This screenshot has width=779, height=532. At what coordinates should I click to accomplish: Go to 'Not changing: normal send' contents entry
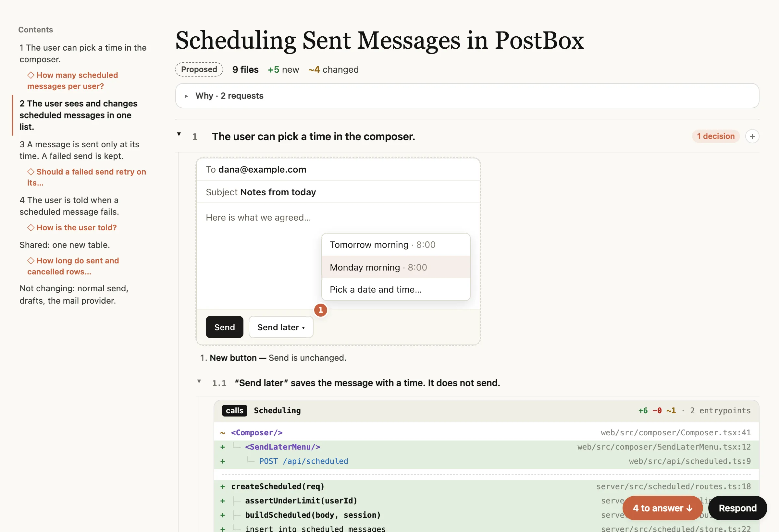[x=74, y=295]
